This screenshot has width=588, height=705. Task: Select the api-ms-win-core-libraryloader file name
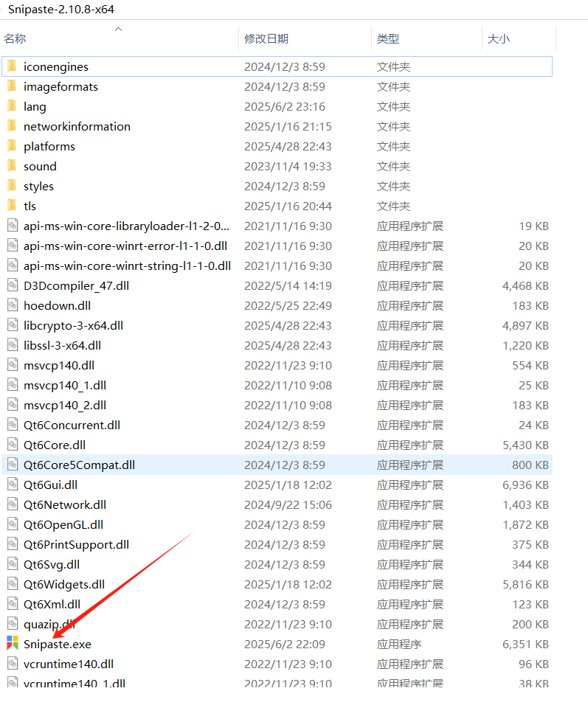click(126, 226)
